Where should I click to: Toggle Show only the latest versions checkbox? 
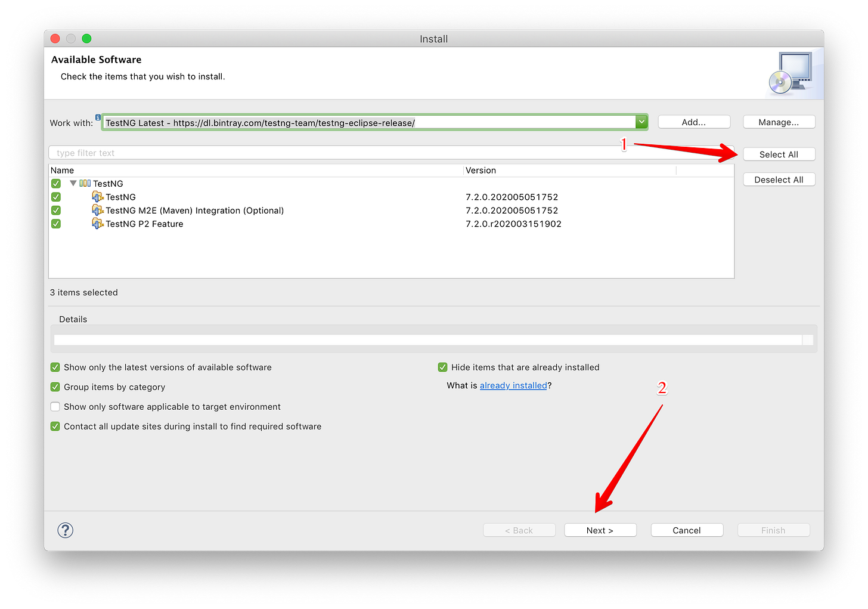point(55,367)
